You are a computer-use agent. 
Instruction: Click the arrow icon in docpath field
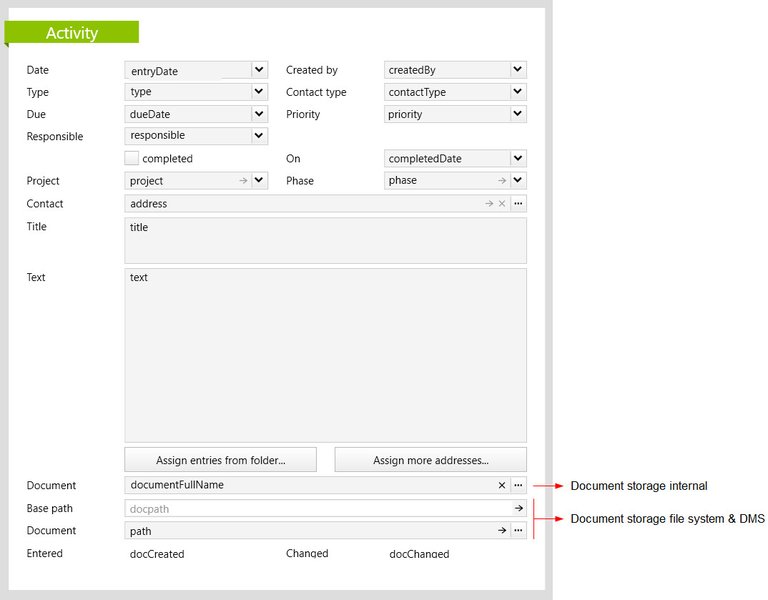click(519, 508)
